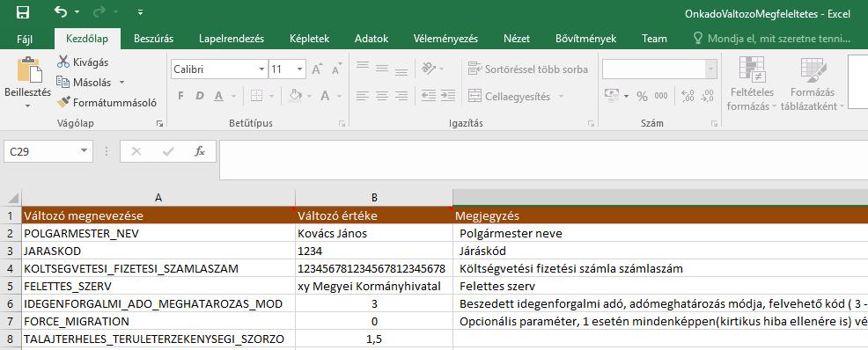This screenshot has height=350, width=868.
Task: Click the decrease indent icon
Action: pyautogui.click(x=429, y=96)
